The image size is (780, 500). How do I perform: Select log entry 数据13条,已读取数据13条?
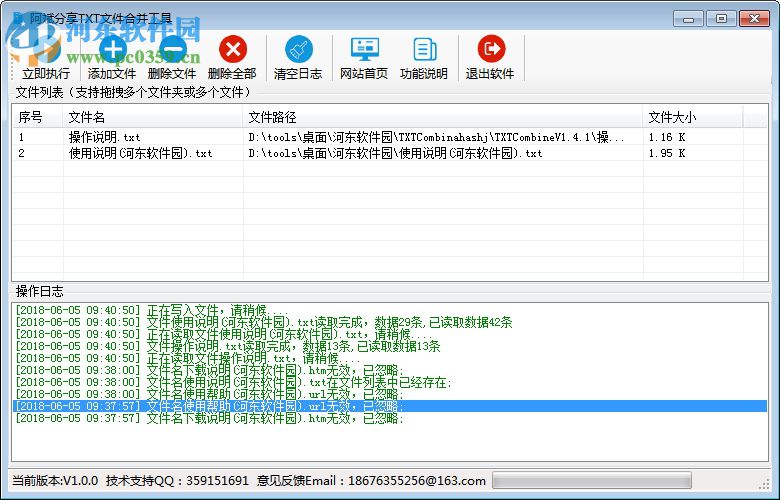(x=390, y=346)
